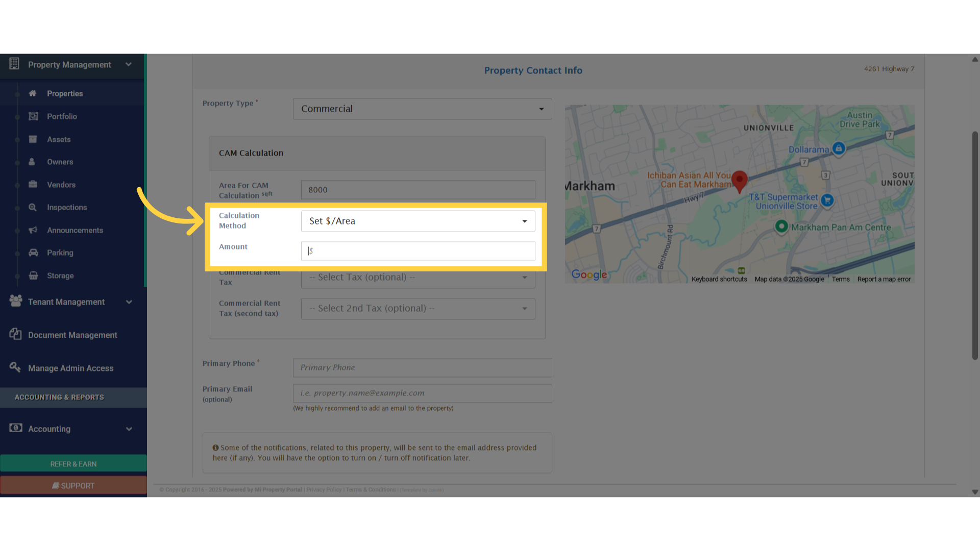Click the Properties home icon in sidebar
Screen dimensions: 980x551
(33, 93)
